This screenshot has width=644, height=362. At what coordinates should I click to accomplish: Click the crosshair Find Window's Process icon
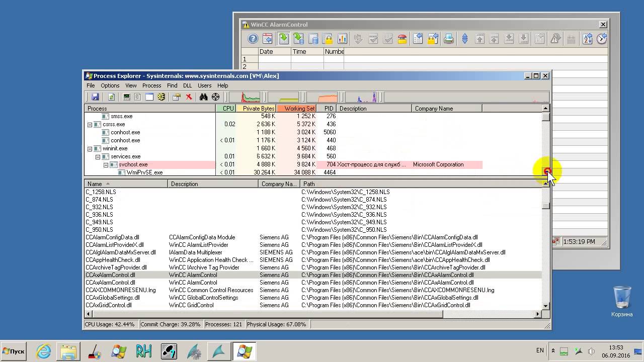[x=216, y=97]
